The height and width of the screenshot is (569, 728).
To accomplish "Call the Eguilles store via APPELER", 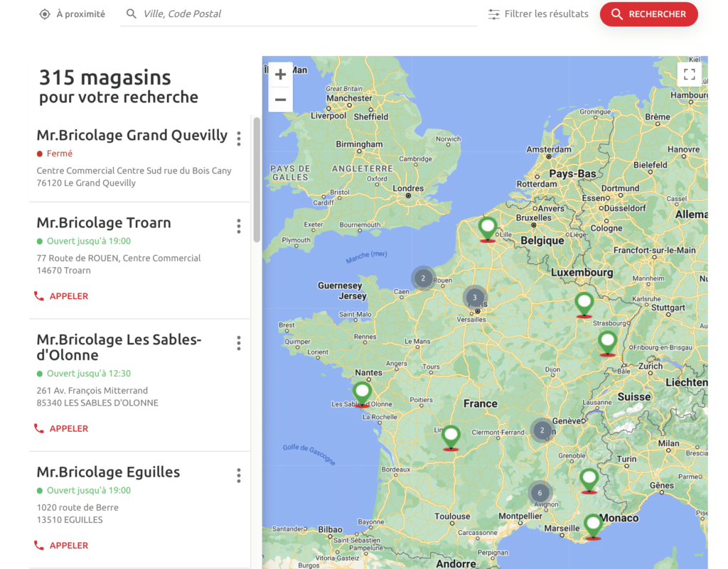I will 61,546.
